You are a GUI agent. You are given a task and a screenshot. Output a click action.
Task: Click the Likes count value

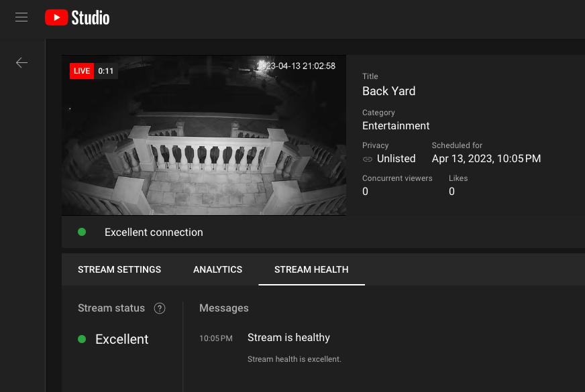451,192
